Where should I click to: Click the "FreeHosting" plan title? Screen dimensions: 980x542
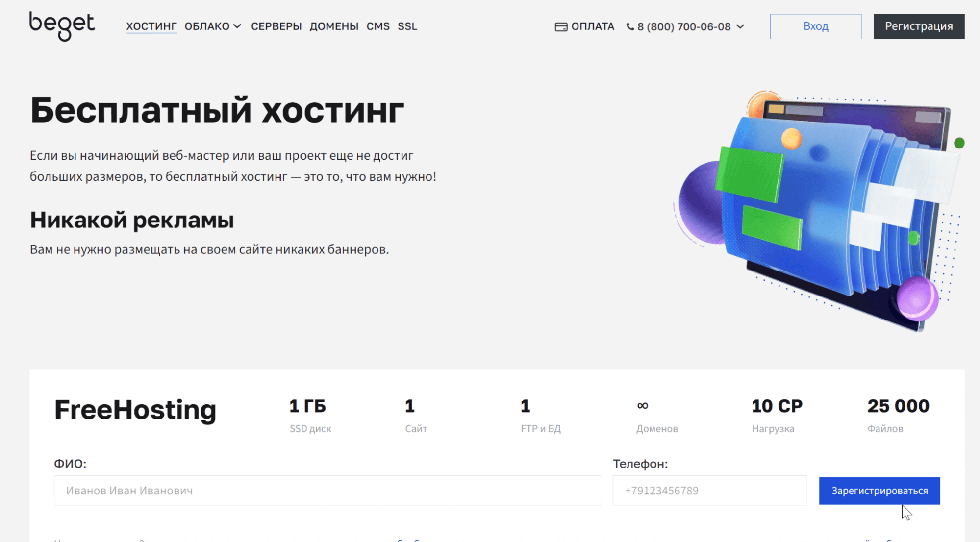[135, 410]
